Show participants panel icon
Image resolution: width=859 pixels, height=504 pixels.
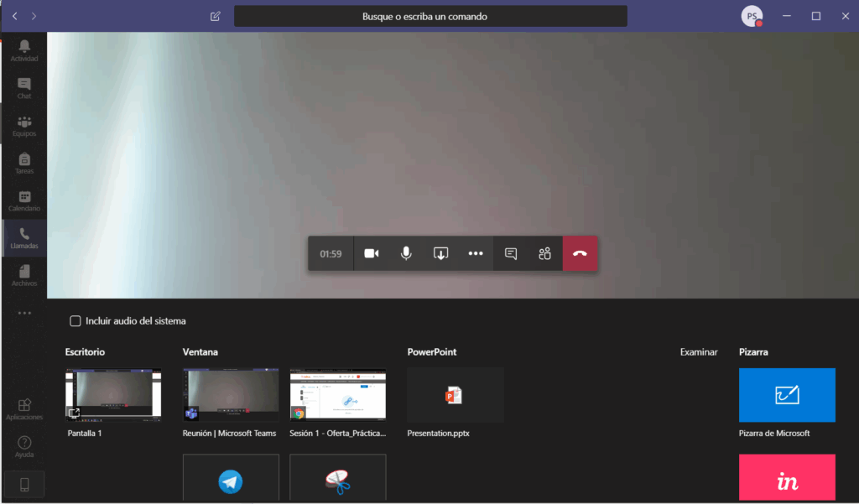coord(545,253)
